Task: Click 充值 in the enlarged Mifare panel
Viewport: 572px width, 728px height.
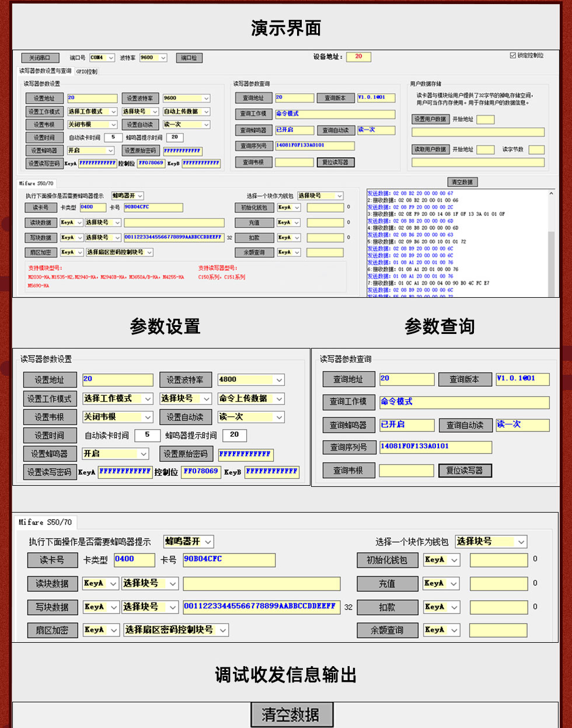Action: point(387,584)
